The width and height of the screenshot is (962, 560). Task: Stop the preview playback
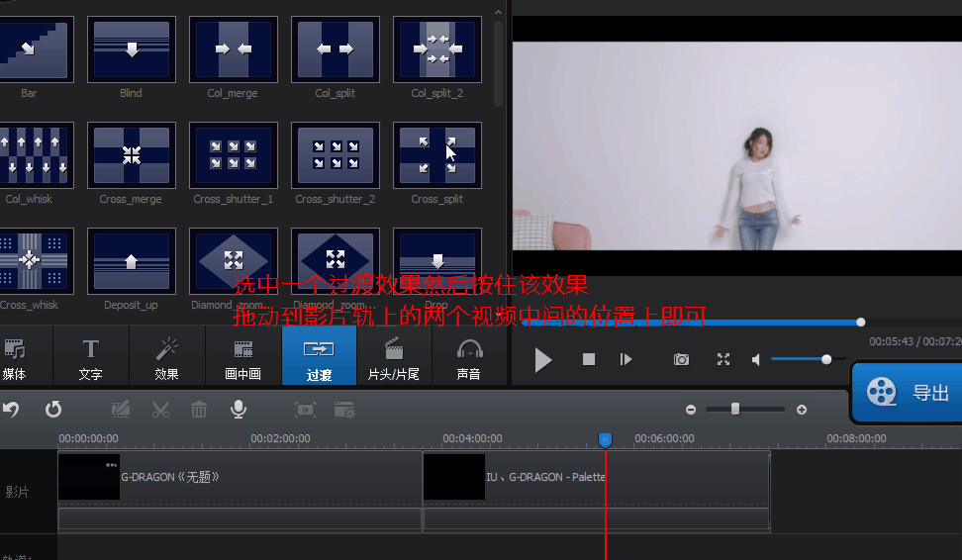pos(589,359)
